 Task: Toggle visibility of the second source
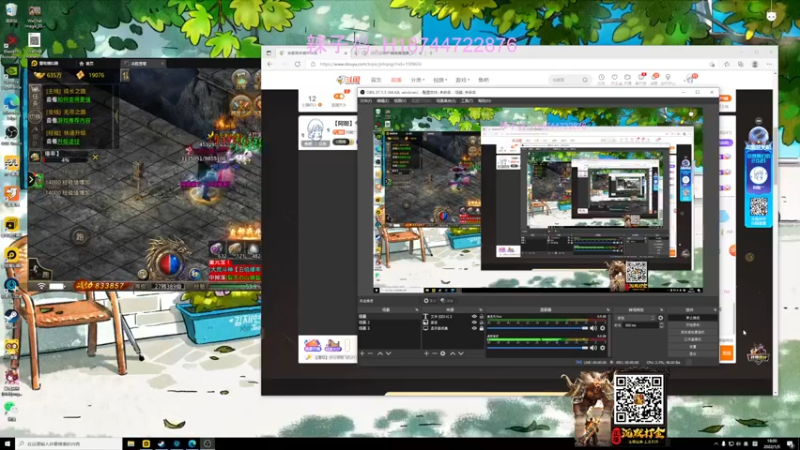[x=474, y=322]
